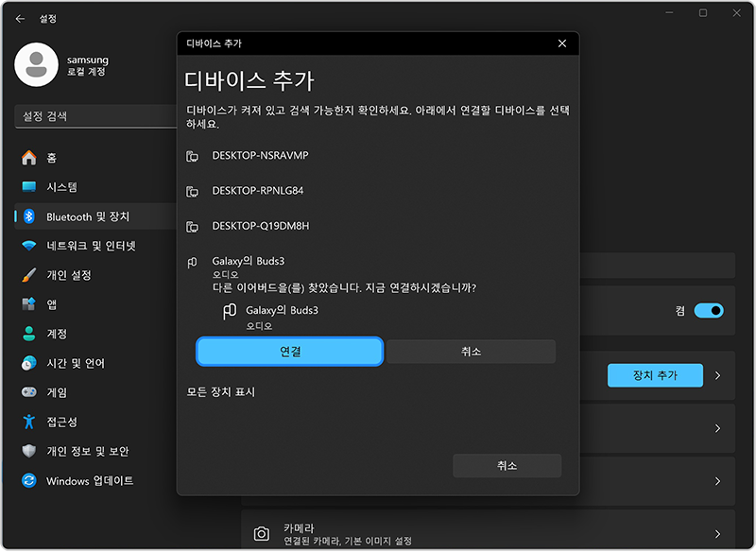Screen dimensions: 756x552
Task: Select DESKTOP-RPNLG84 device name
Action: 258,190
